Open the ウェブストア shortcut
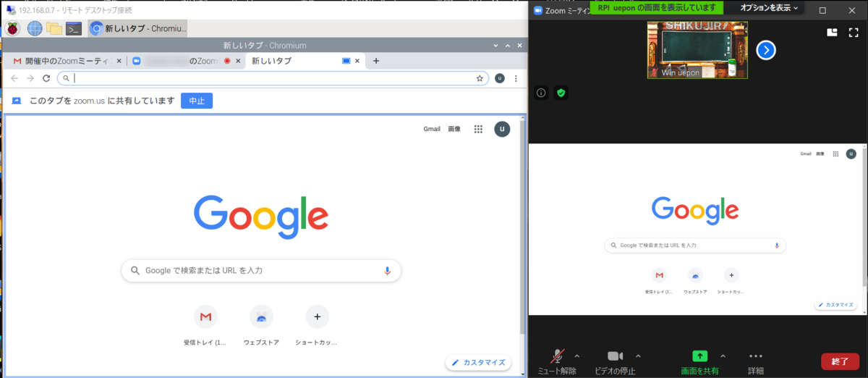This screenshot has width=868, height=378. [x=261, y=324]
